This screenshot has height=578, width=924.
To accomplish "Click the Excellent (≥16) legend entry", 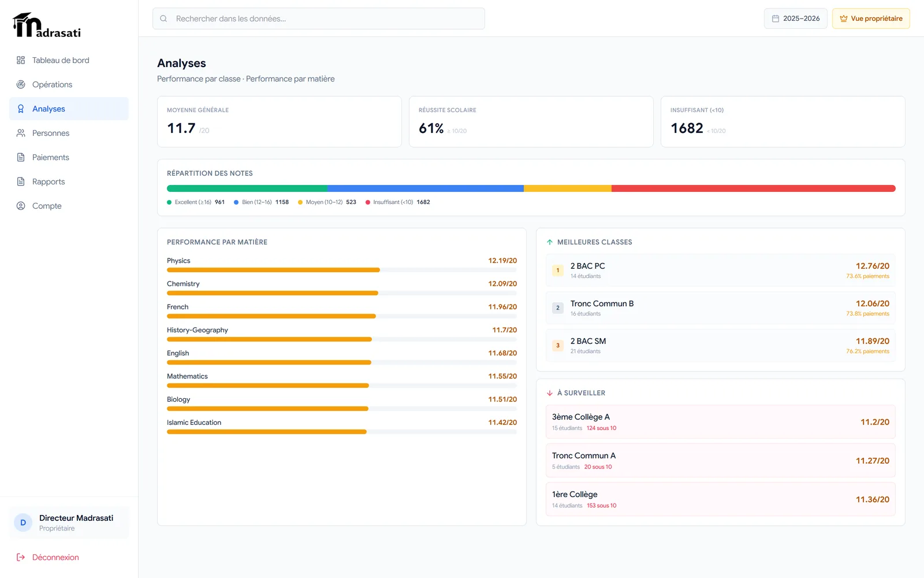I will (196, 202).
